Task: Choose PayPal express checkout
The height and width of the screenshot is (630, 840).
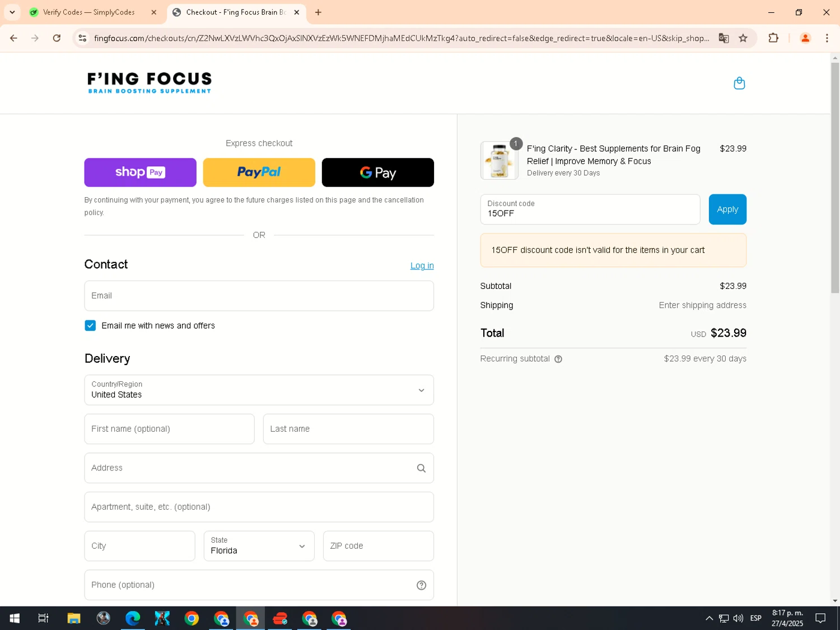Action: [259, 172]
